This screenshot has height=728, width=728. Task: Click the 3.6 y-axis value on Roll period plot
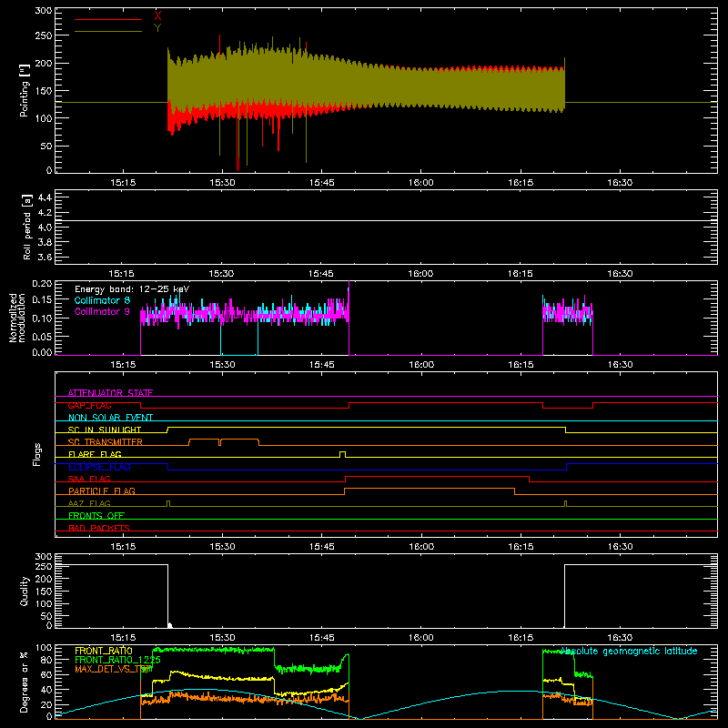click(45, 257)
